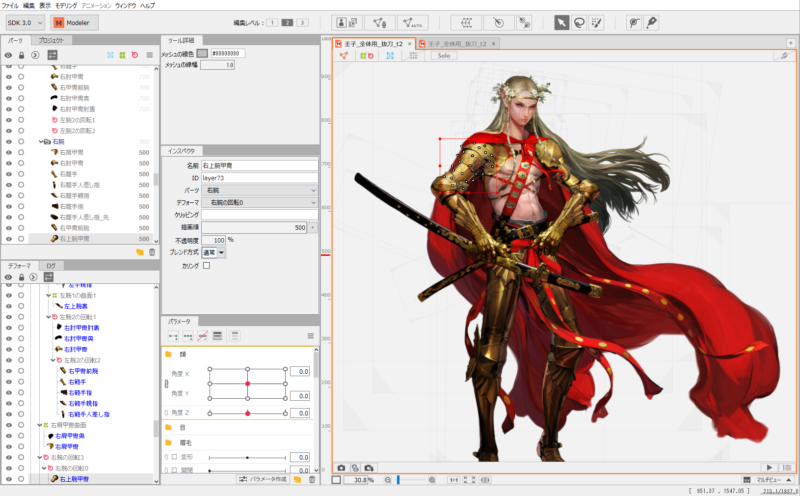
Task: Enable the カリング checkbox
Action: pos(206,266)
